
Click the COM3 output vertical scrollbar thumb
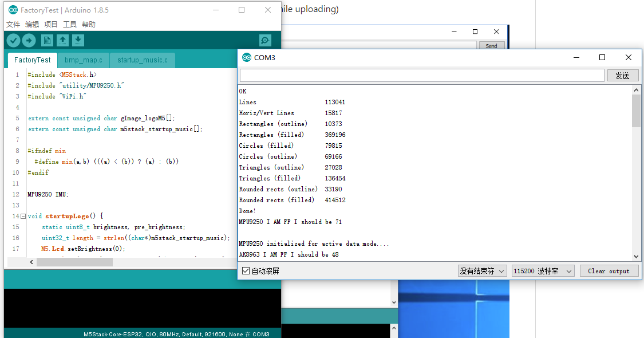636,111
